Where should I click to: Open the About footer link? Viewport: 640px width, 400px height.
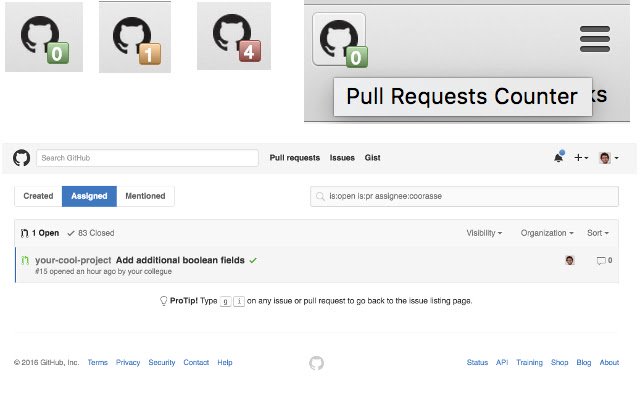pyautogui.click(x=609, y=362)
